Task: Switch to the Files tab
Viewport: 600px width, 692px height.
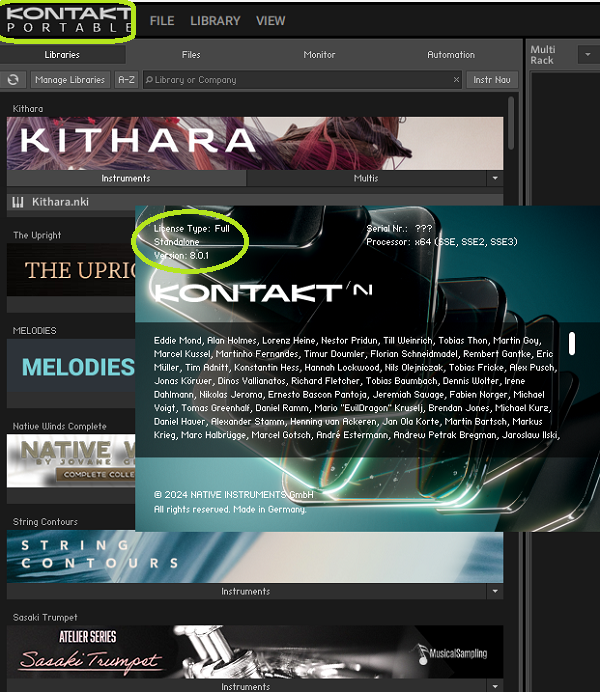Action: 191,55
